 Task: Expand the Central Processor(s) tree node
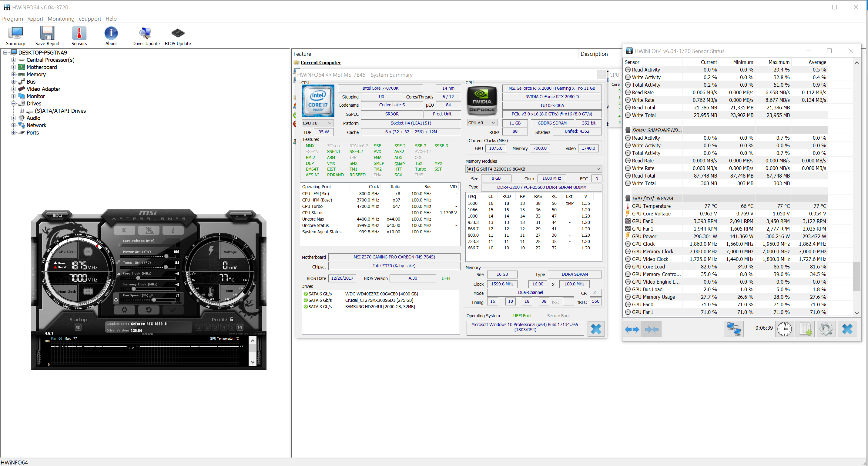point(13,60)
